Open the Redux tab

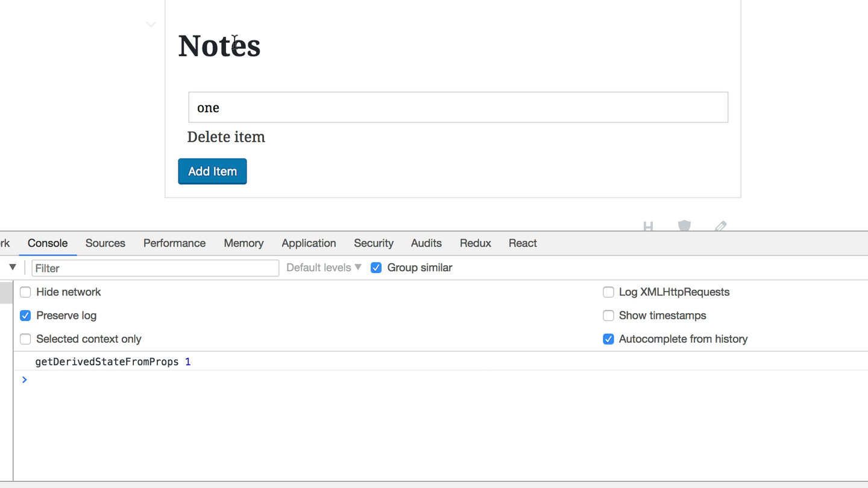tap(476, 243)
